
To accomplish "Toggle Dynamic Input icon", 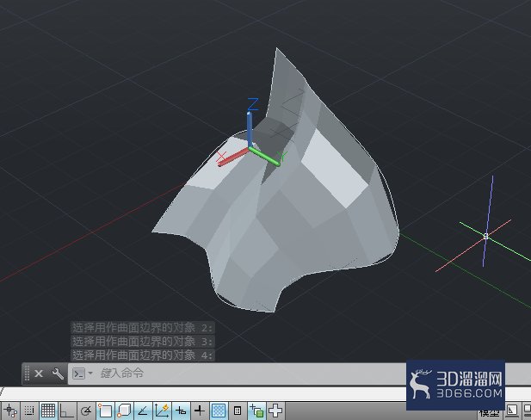I will (181, 411).
